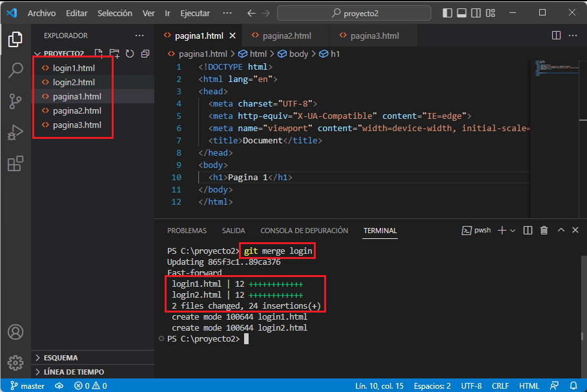Open the Ir menu

coord(167,13)
